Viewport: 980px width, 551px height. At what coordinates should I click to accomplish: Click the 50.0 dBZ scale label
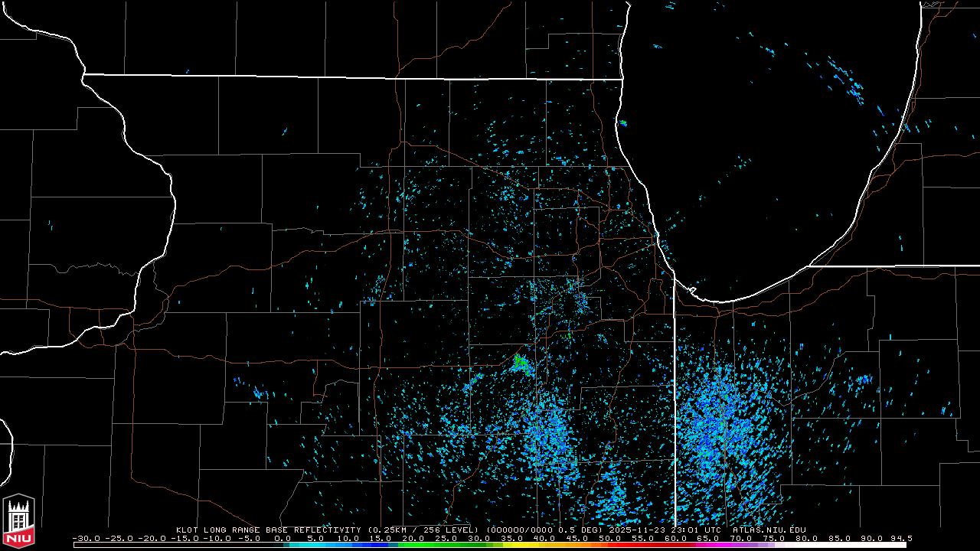tap(609, 539)
